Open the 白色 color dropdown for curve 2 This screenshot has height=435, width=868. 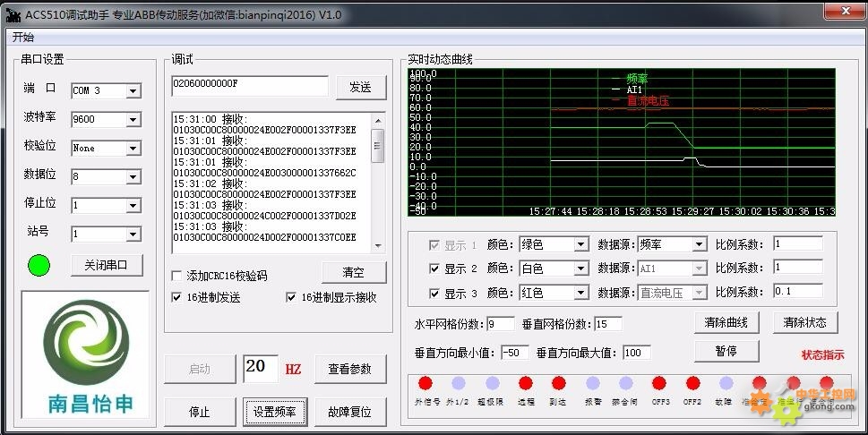click(580, 269)
